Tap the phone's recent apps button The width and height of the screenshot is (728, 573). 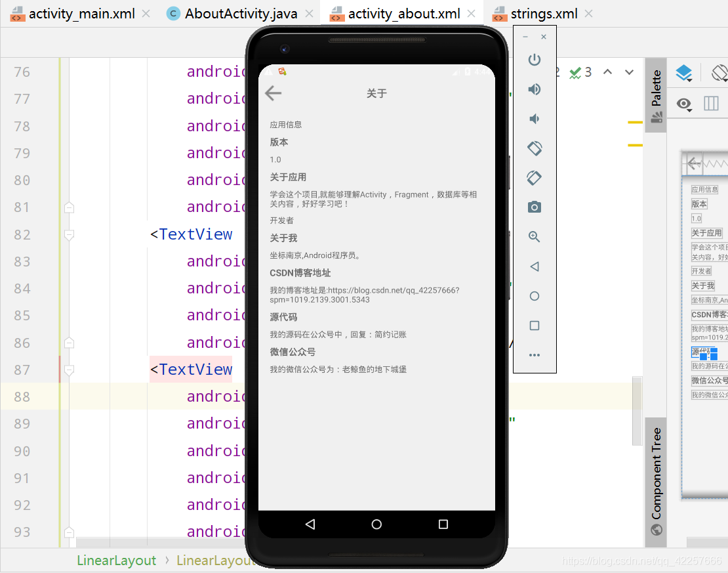pos(443,524)
